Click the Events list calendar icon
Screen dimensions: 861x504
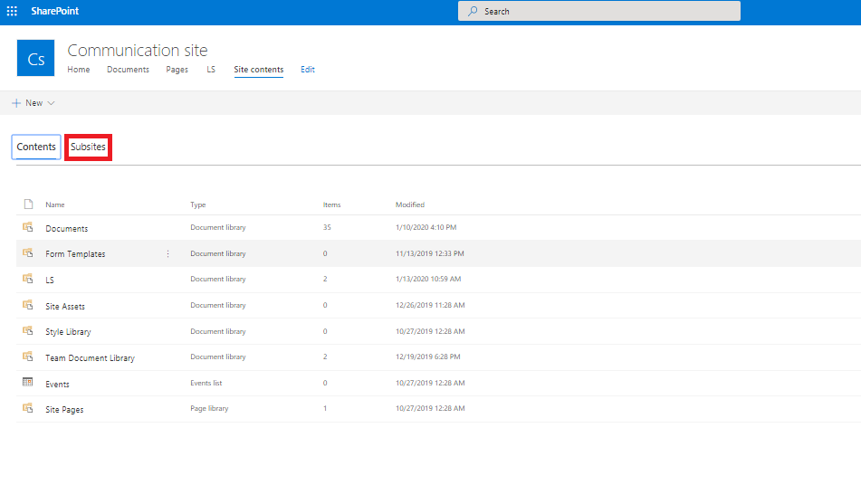point(27,382)
